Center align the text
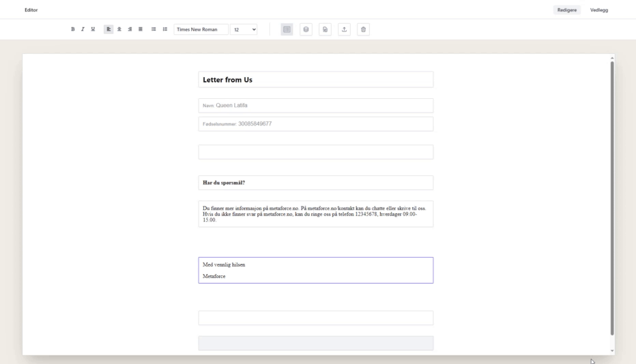 click(119, 29)
